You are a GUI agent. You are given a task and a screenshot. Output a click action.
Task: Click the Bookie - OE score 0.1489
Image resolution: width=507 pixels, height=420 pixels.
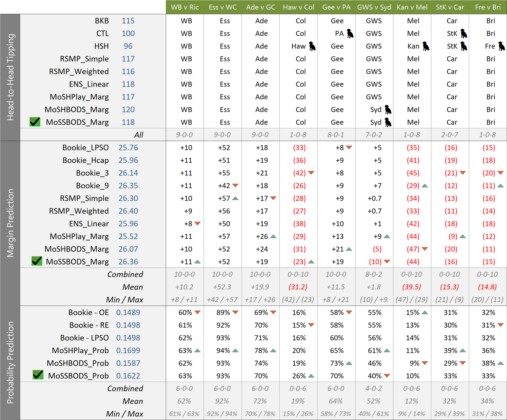click(x=128, y=312)
